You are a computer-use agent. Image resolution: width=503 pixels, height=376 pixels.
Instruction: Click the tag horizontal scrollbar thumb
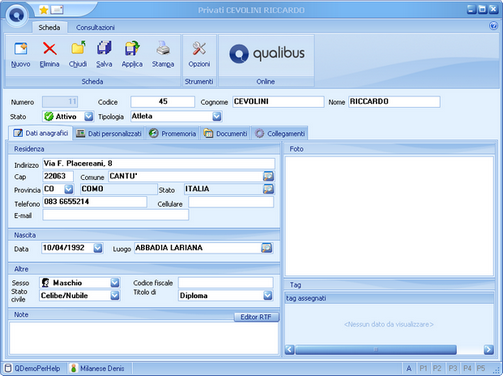click(376, 349)
